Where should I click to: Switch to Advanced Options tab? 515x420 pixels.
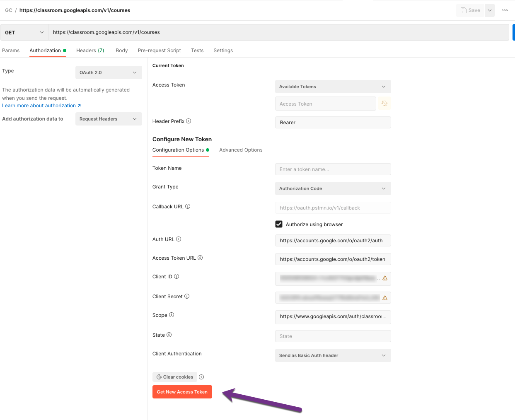[241, 150]
